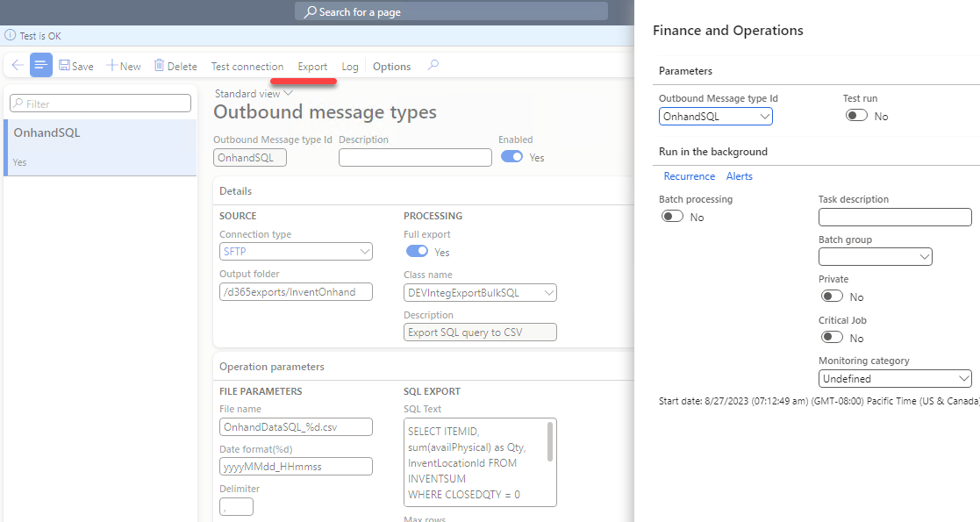Click the Output folder field
Image resolution: width=980 pixels, height=522 pixels.
[x=296, y=292]
